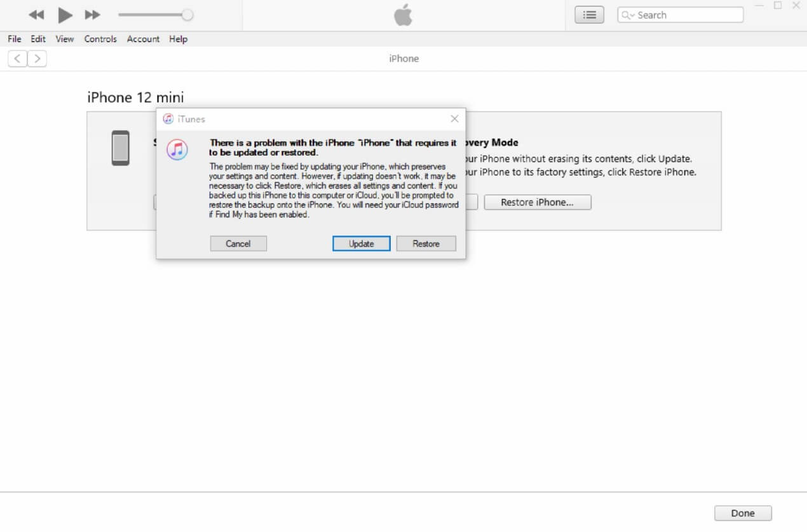The height and width of the screenshot is (532, 807).
Task: Go forward with the right arrow button
Action: pyautogui.click(x=37, y=58)
